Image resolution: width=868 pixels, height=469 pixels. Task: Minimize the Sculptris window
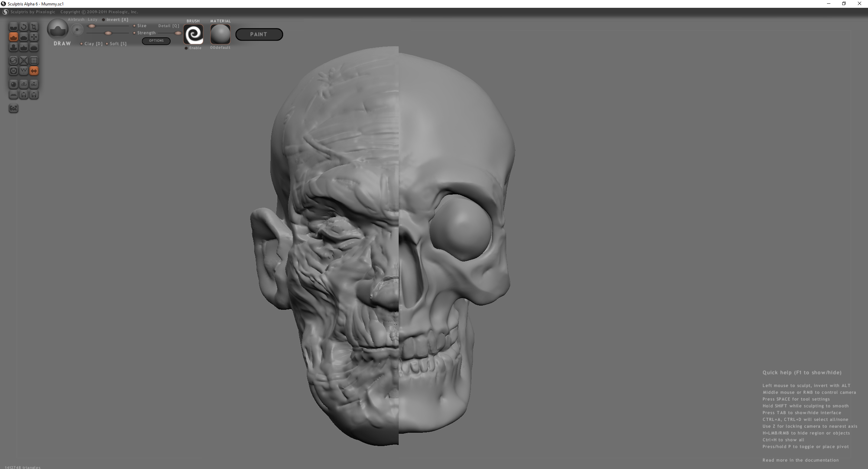[x=829, y=4]
